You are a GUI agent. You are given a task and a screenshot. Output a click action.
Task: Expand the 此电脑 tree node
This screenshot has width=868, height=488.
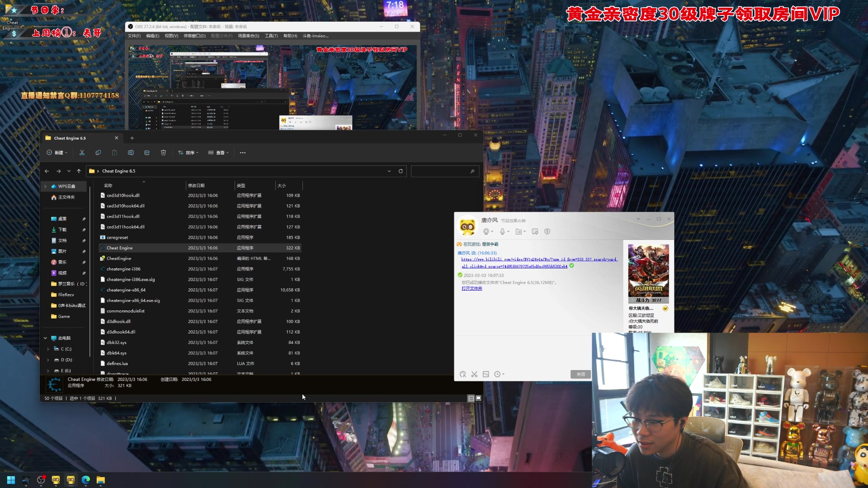tap(45, 338)
